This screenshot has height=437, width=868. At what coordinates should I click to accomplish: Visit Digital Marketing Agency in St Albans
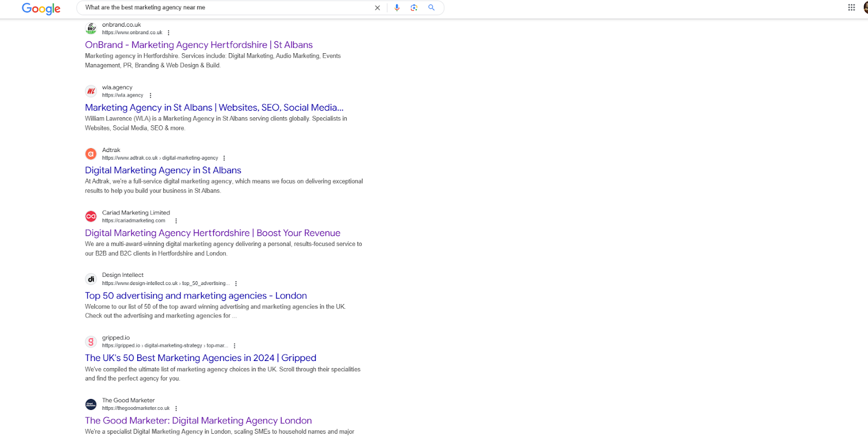[163, 170]
